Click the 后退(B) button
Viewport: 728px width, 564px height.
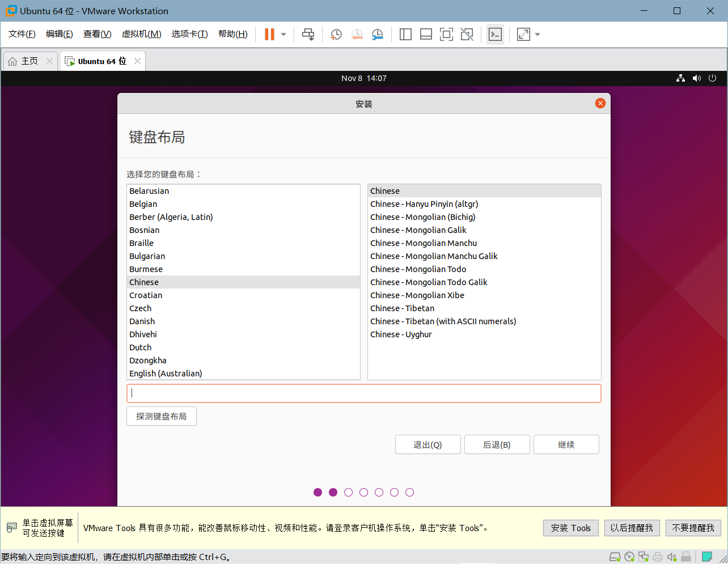[x=497, y=444]
